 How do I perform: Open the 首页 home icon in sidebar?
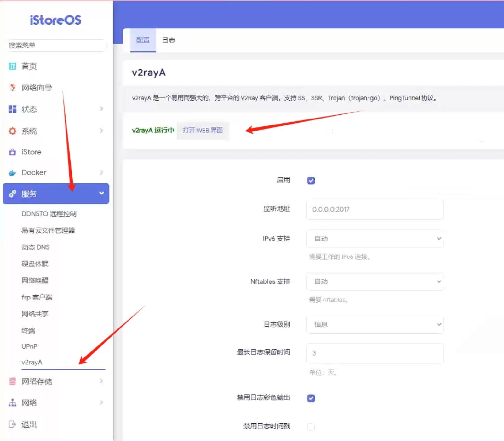coord(12,66)
